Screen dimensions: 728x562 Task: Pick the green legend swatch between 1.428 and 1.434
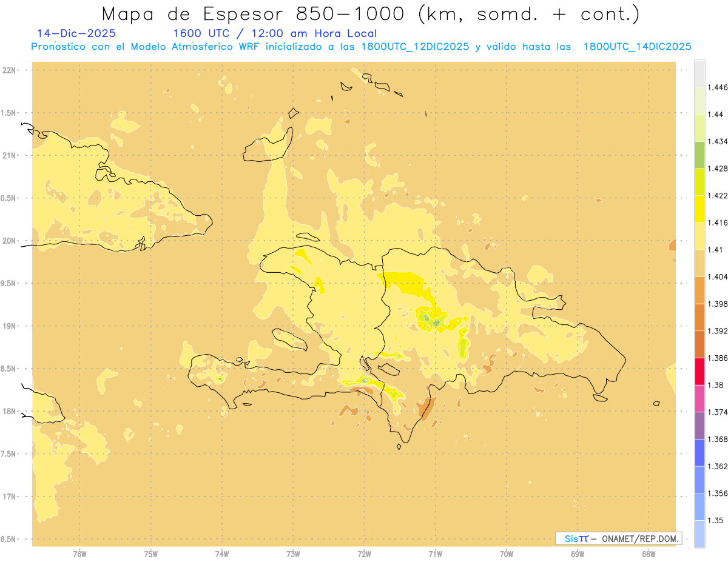click(699, 155)
